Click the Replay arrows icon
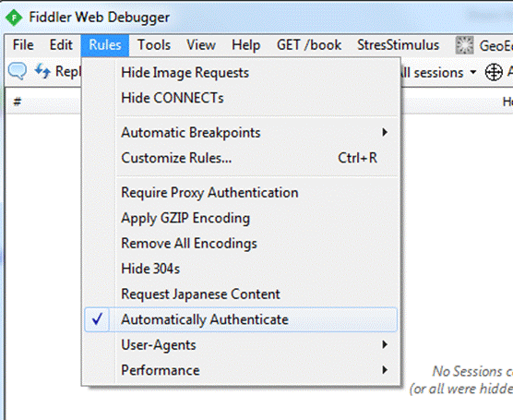This screenshot has width=513, height=420. pos(42,71)
